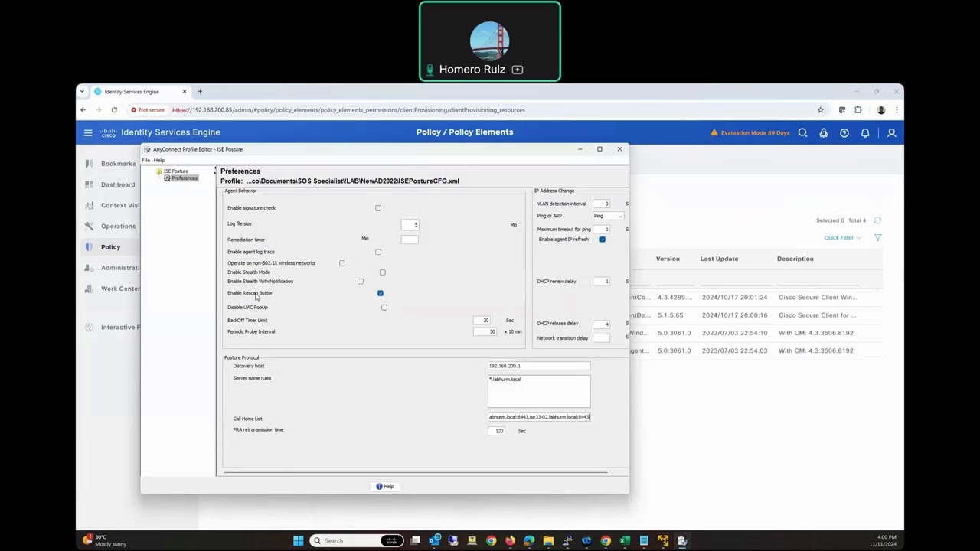
Task: Enable Stealth Mode checkbox
Action: pos(383,272)
